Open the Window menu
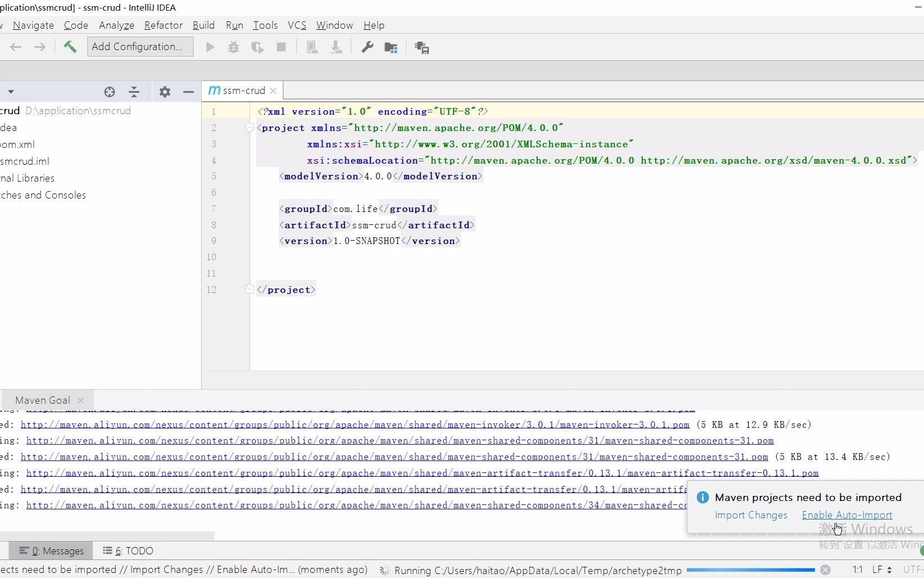 point(334,25)
